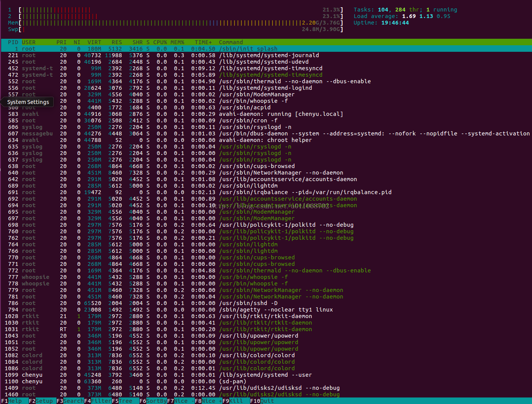This screenshot has height=404, width=532.
Task: Sort by the CPU% column header
Action: 160,42
